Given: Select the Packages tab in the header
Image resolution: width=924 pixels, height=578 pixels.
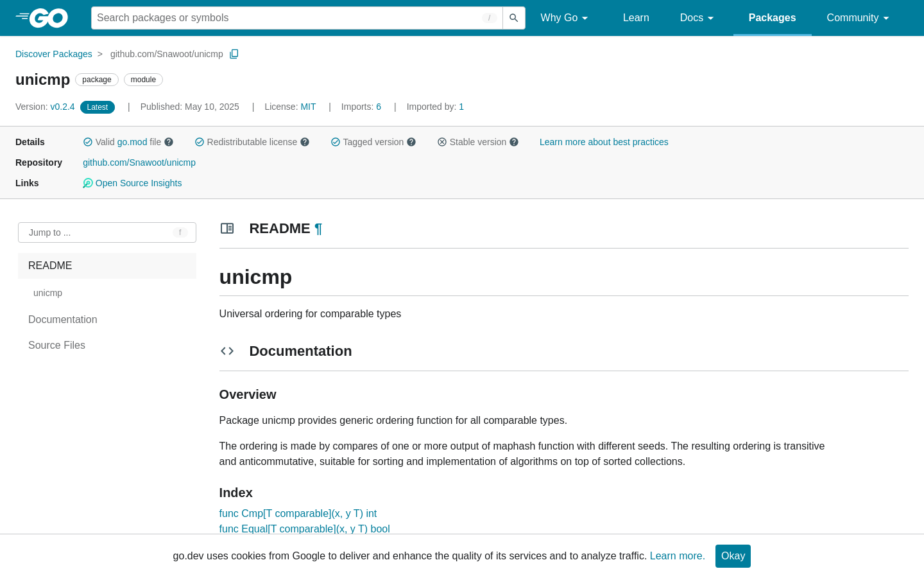Looking at the screenshot, I should [772, 18].
